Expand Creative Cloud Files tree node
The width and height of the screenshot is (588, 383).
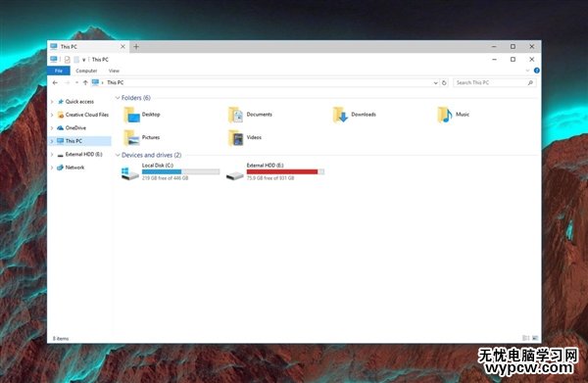52,115
